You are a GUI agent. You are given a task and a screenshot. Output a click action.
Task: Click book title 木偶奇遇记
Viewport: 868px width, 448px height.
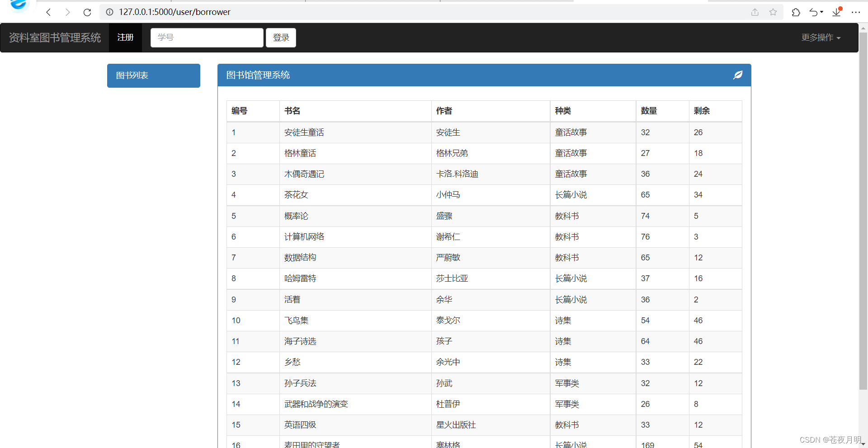tap(304, 174)
